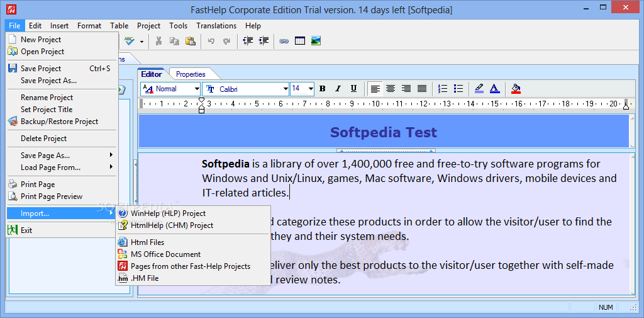Screen dimensions: 644x318
Task: Click the Copy toolbar icon
Action: tap(175, 41)
